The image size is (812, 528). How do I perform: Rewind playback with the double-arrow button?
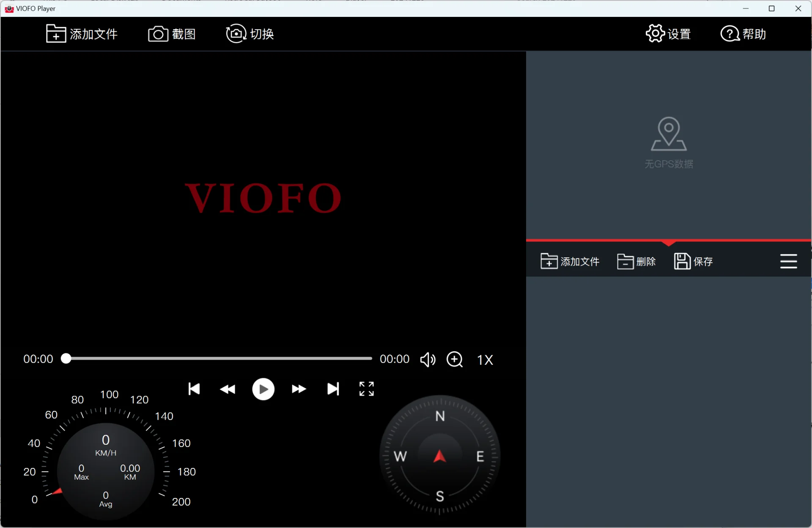point(228,389)
